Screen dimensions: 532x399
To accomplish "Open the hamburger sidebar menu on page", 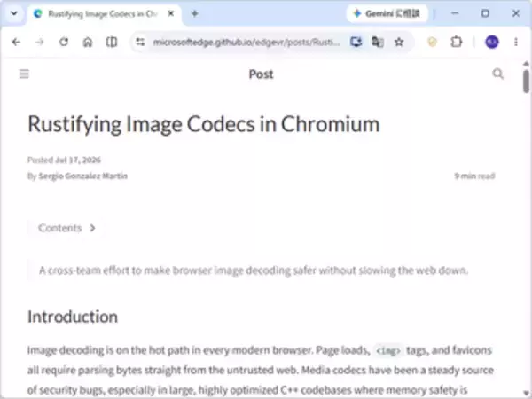I will click(24, 74).
